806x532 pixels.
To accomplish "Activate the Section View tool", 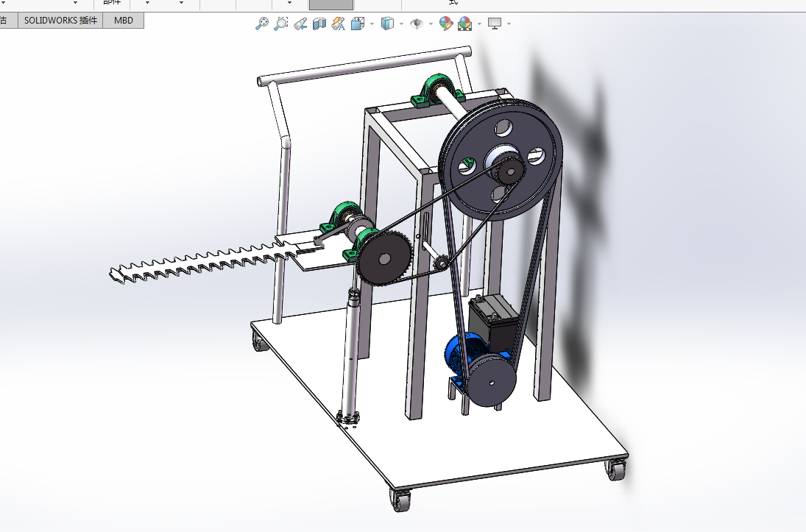I will [319, 24].
